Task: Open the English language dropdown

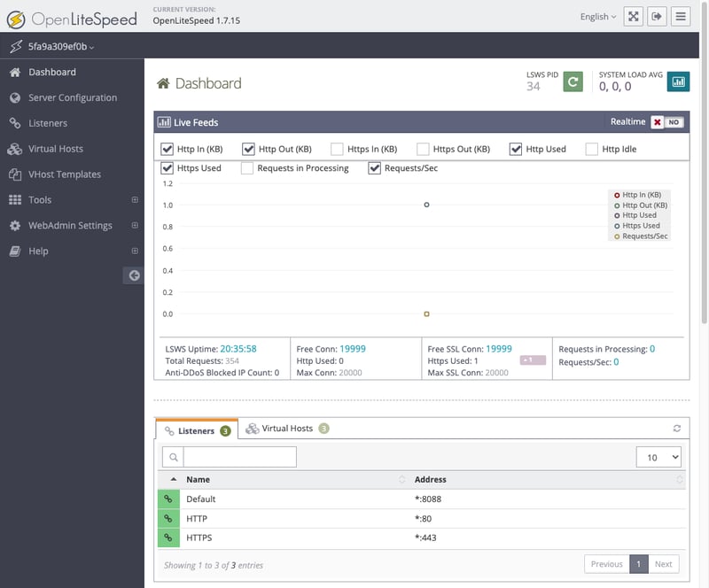Action: tap(598, 16)
